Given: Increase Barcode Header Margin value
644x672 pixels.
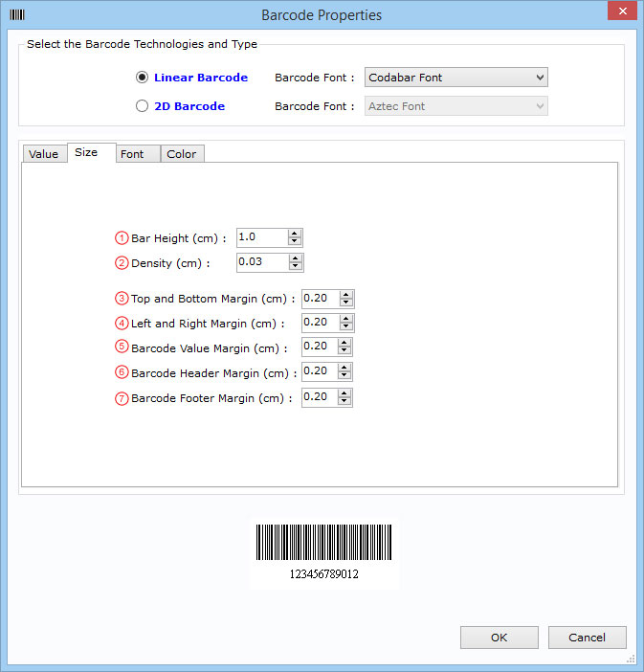Looking at the screenshot, I should coord(344,368).
